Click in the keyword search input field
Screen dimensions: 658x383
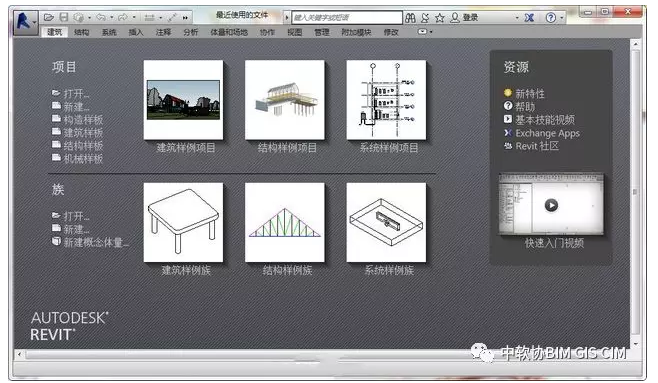(x=347, y=18)
